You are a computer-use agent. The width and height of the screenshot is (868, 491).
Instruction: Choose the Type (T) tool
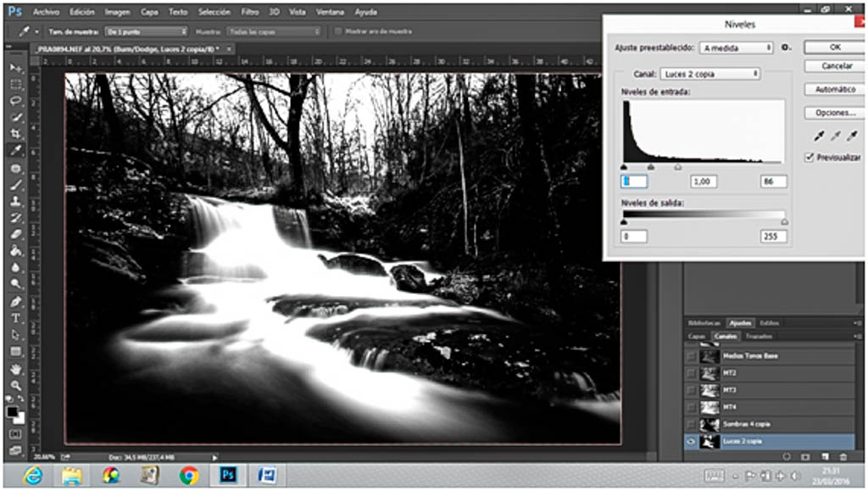[x=15, y=318]
